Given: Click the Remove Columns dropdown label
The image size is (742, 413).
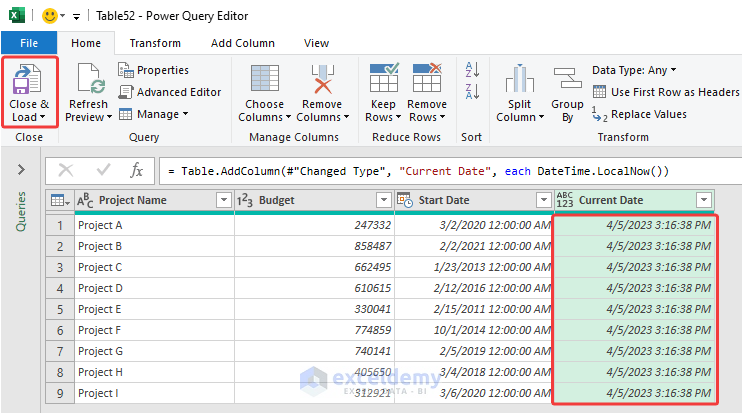Looking at the screenshot, I should point(322,111).
